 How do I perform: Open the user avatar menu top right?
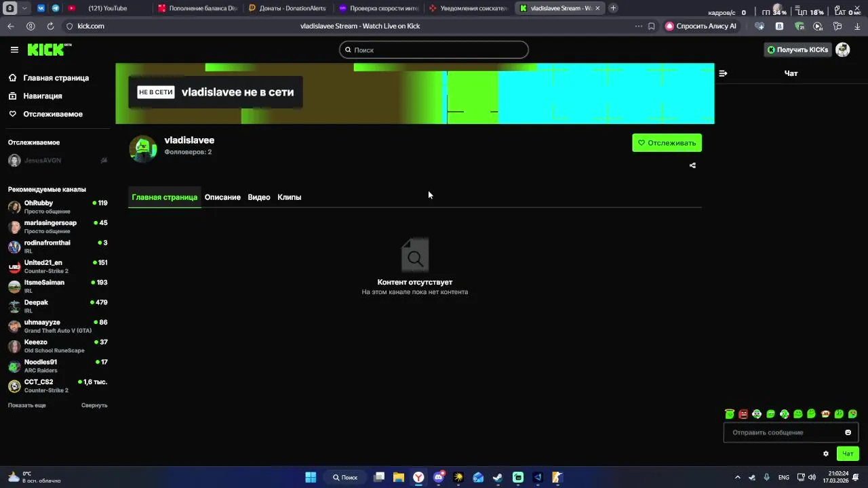pos(842,49)
